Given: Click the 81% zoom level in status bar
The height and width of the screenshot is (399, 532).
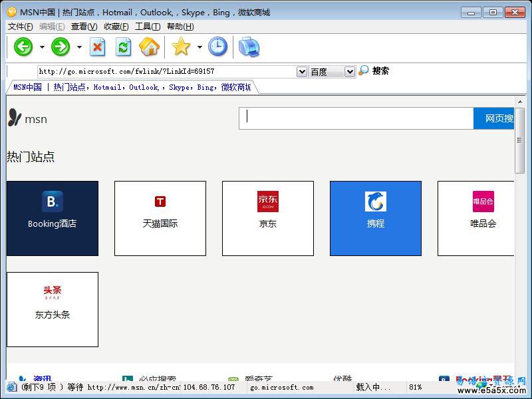Looking at the screenshot, I should [415, 387].
